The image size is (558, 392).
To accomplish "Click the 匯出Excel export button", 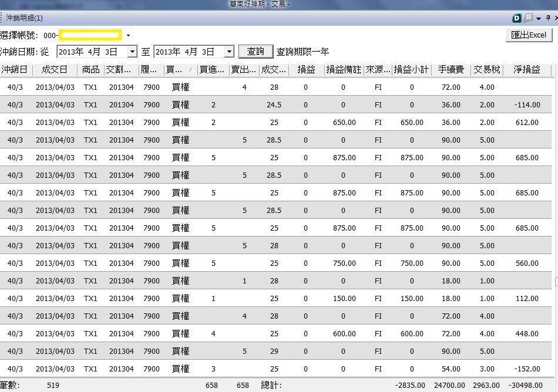I will (x=529, y=35).
